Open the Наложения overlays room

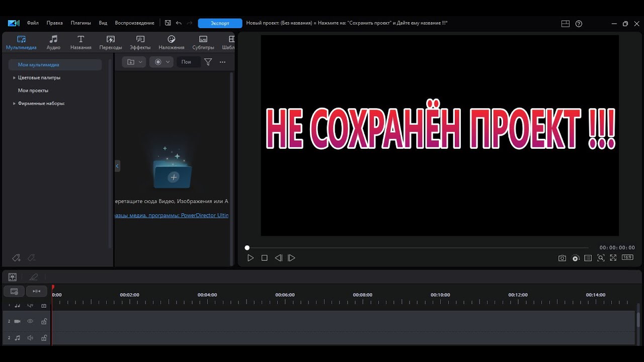click(171, 43)
